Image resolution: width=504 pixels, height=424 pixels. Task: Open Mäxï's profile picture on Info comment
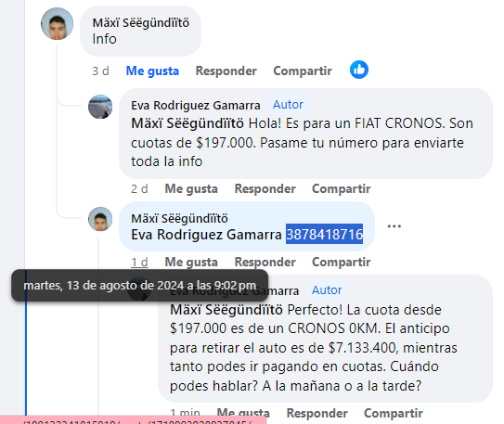pos(57,24)
